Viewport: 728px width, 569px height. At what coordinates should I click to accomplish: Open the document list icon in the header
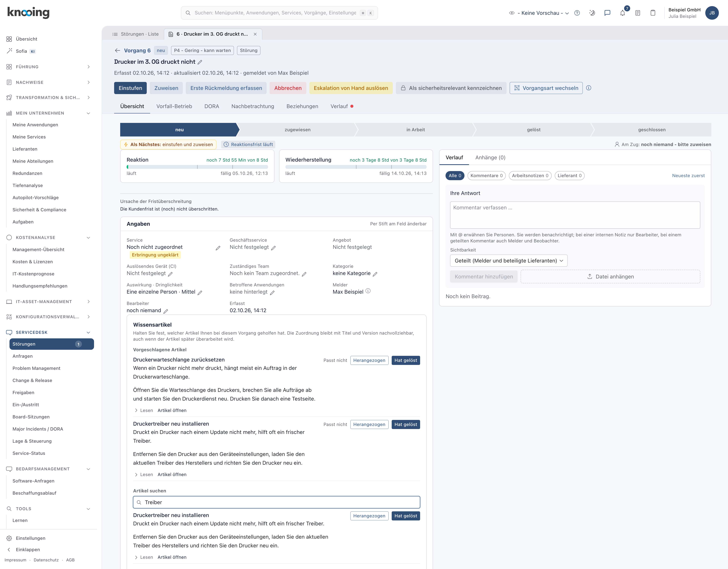click(638, 13)
